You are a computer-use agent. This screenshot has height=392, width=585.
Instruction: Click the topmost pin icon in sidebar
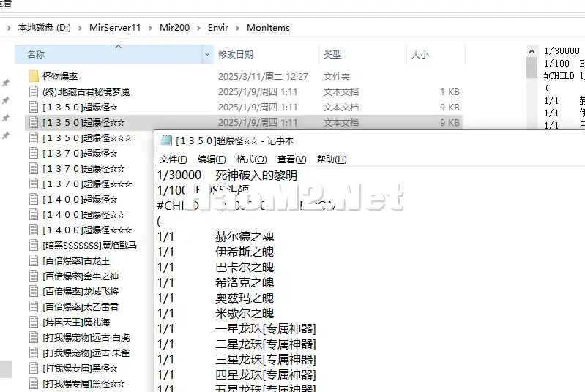tap(6, 83)
